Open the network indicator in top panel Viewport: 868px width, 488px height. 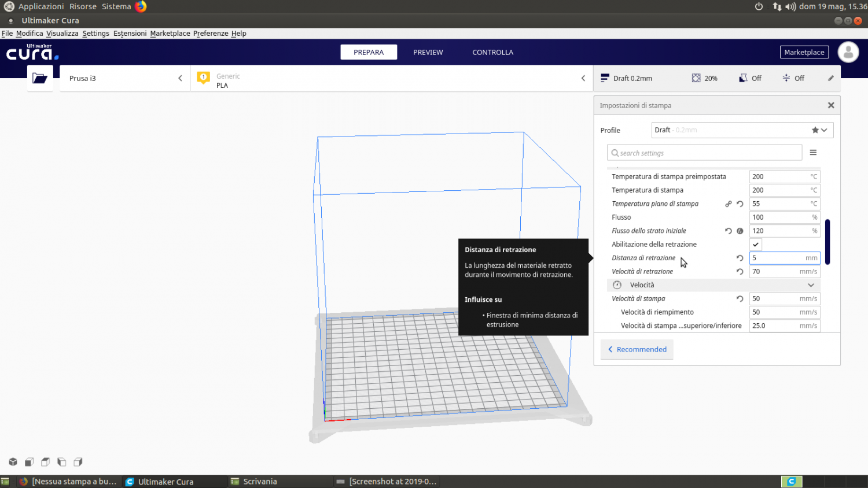[777, 6]
